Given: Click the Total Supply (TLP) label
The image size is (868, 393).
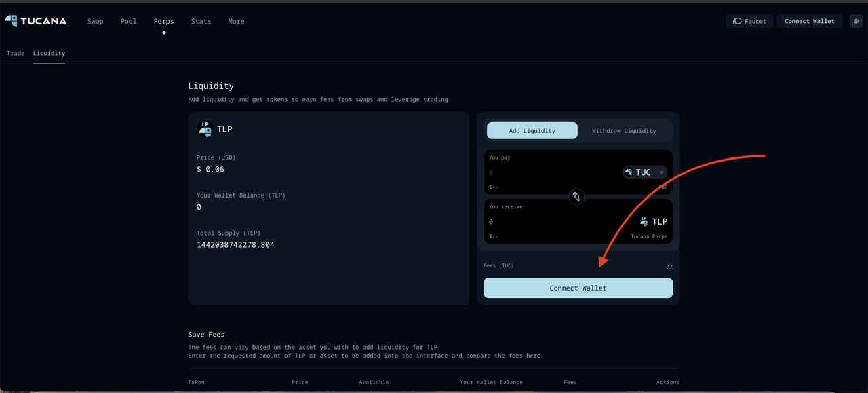Looking at the screenshot, I should [229, 233].
